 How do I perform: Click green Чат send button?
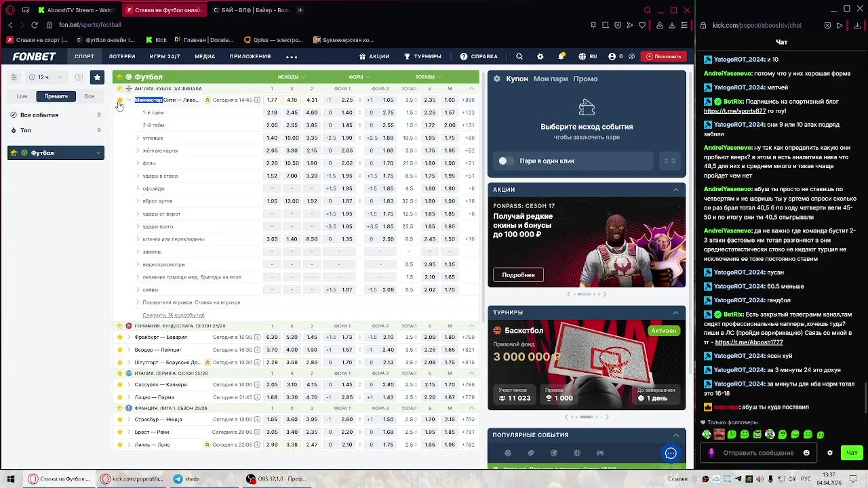[852, 453]
